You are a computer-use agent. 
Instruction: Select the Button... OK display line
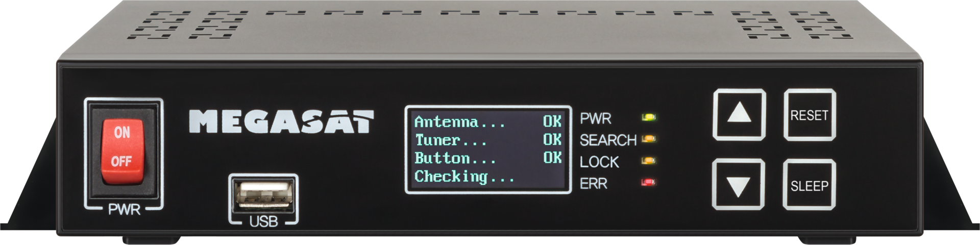pos(488,158)
